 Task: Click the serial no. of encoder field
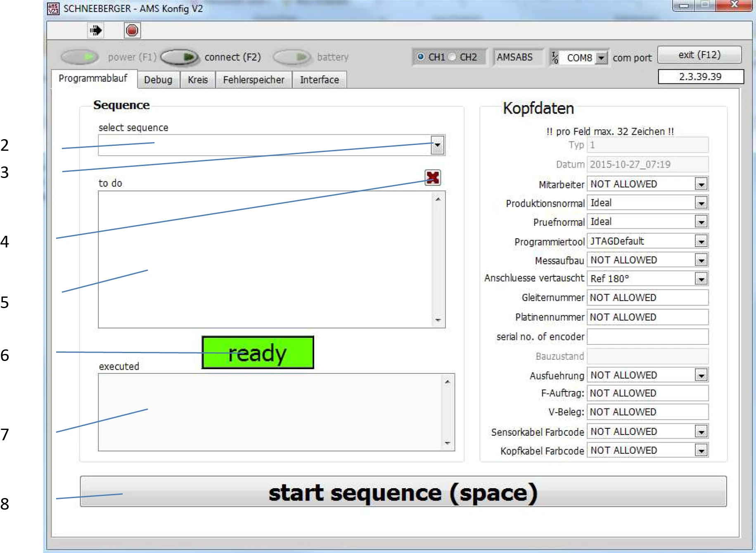[647, 337]
